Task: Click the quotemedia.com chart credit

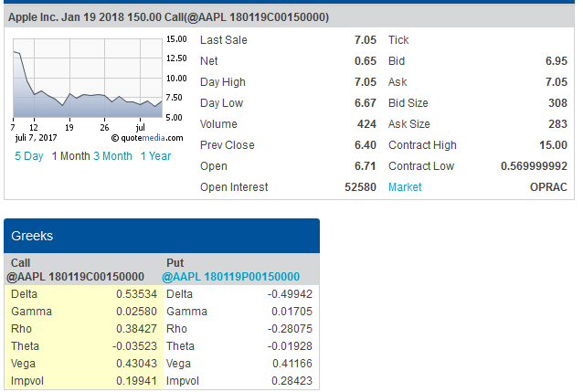Action: [x=147, y=138]
